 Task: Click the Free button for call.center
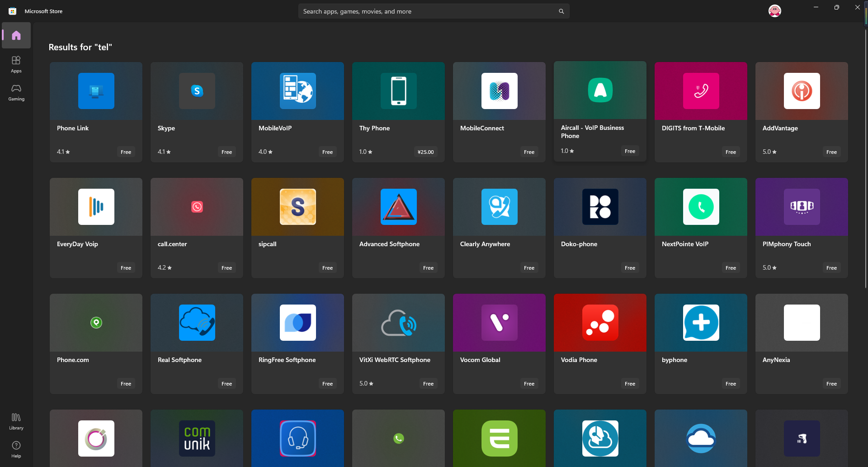227,268
